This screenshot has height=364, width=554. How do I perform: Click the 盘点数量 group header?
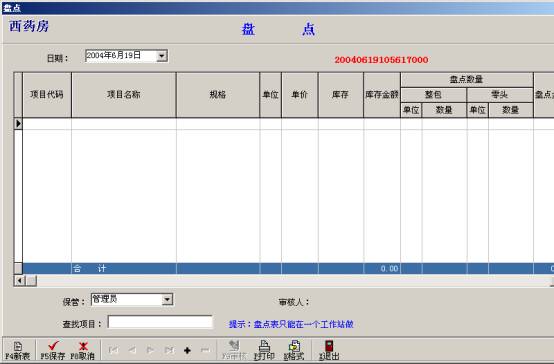tap(467, 80)
